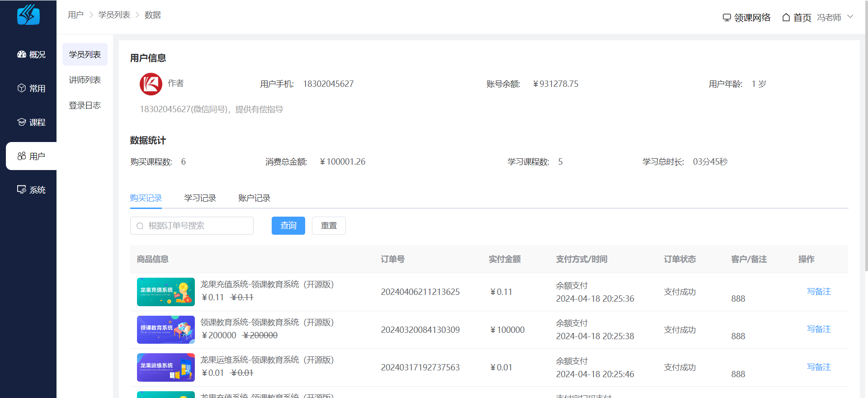Click the 订单状态 column header

680,259
